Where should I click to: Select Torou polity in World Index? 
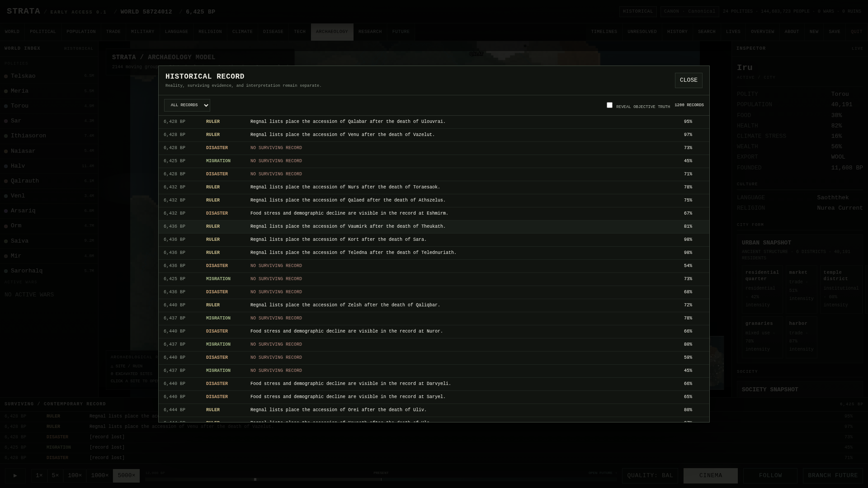coord(49,106)
